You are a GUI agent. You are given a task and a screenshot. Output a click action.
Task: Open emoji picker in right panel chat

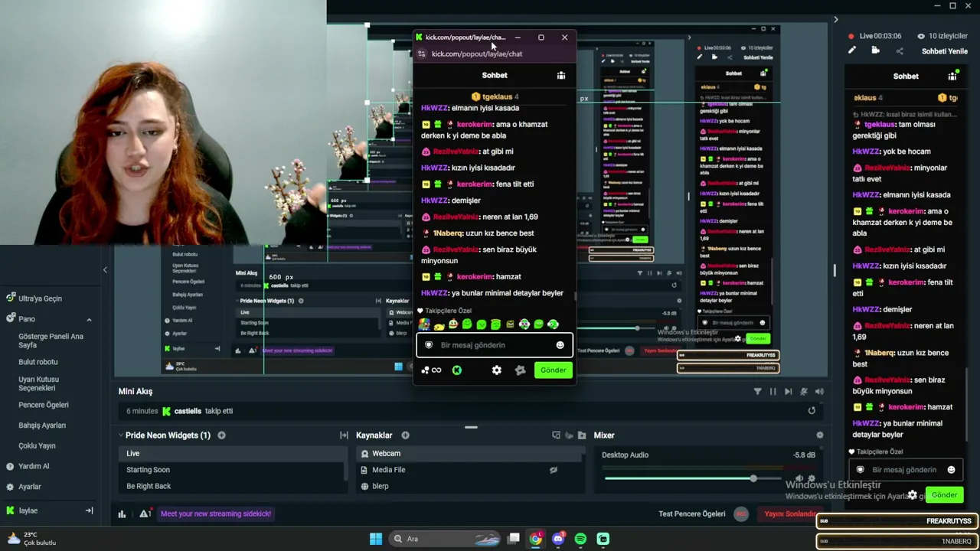[x=951, y=470]
